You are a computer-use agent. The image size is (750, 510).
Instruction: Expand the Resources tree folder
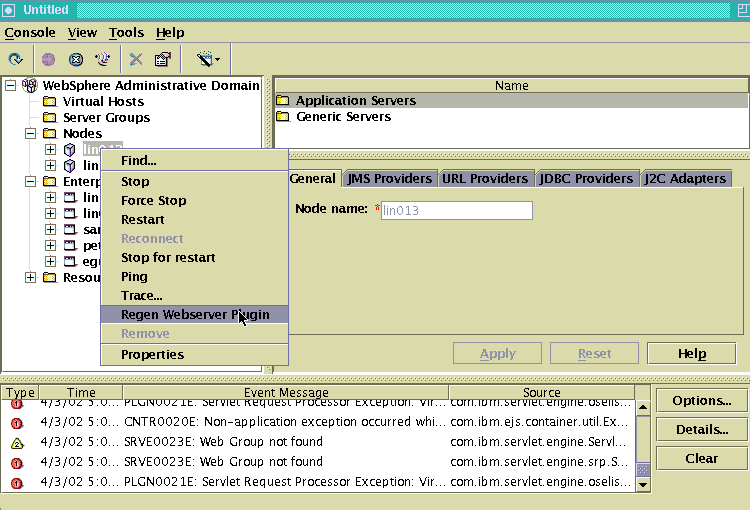click(x=30, y=277)
